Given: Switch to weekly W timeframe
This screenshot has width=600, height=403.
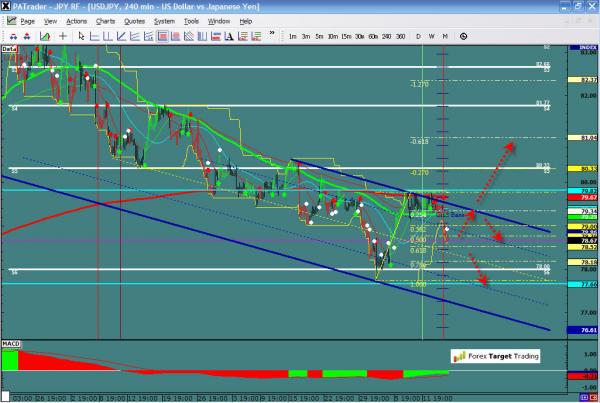Looking at the screenshot, I should pyautogui.click(x=431, y=36).
